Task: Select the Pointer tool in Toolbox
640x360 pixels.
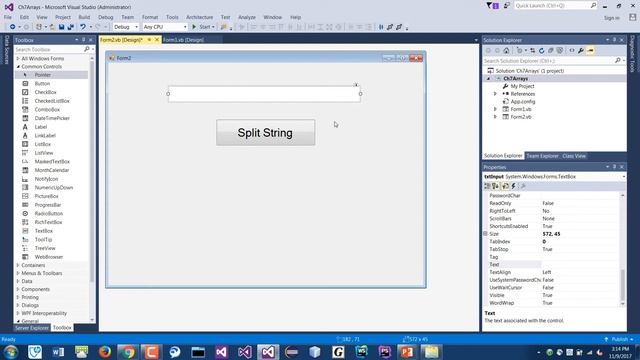Action: click(42, 75)
